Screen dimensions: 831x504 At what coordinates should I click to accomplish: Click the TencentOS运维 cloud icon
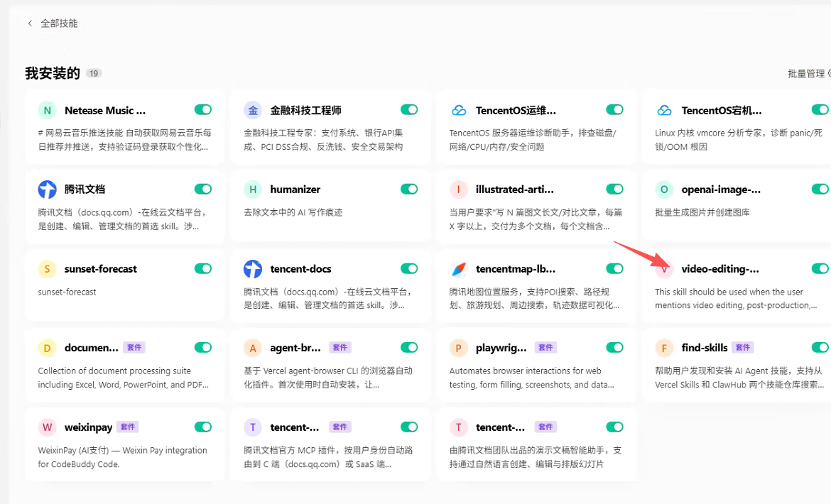pyautogui.click(x=458, y=110)
